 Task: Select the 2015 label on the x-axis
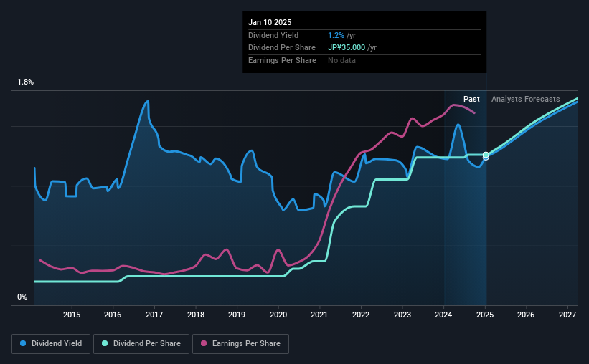point(72,315)
